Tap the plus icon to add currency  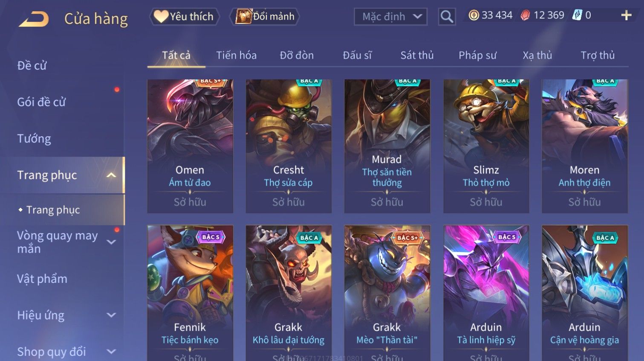626,15
